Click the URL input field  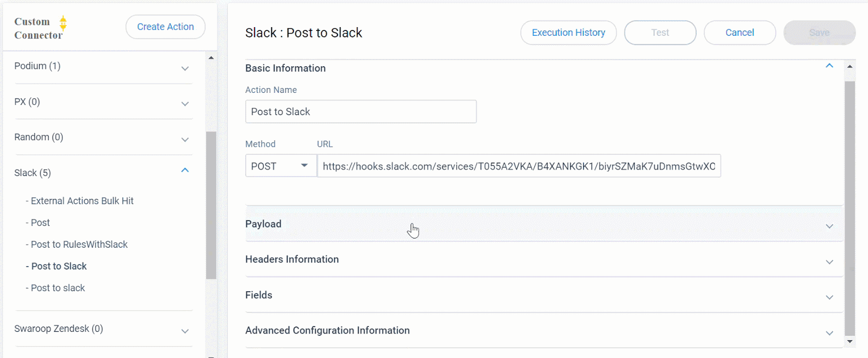[519, 166]
